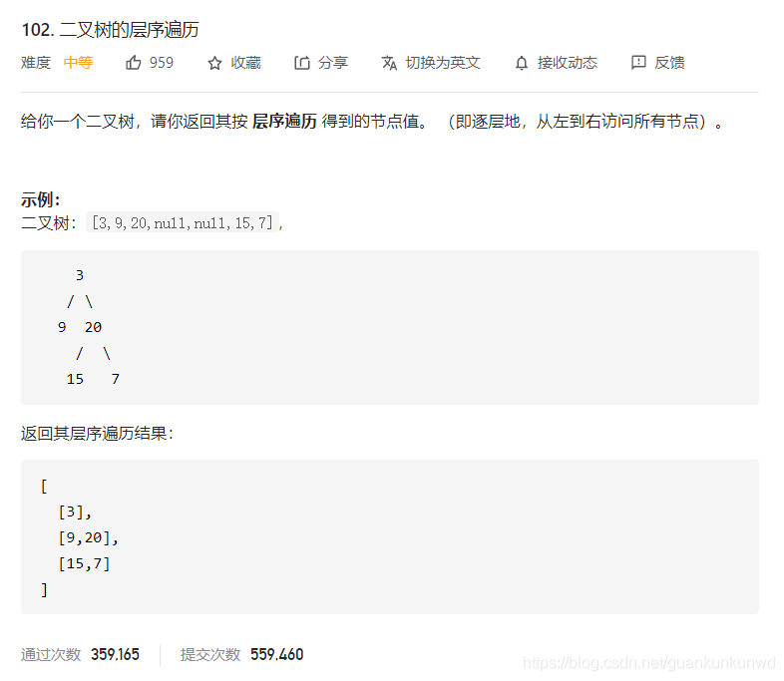Click the star favorite icon
Image resolution: width=784 pixels, height=681 pixels.
tap(214, 63)
